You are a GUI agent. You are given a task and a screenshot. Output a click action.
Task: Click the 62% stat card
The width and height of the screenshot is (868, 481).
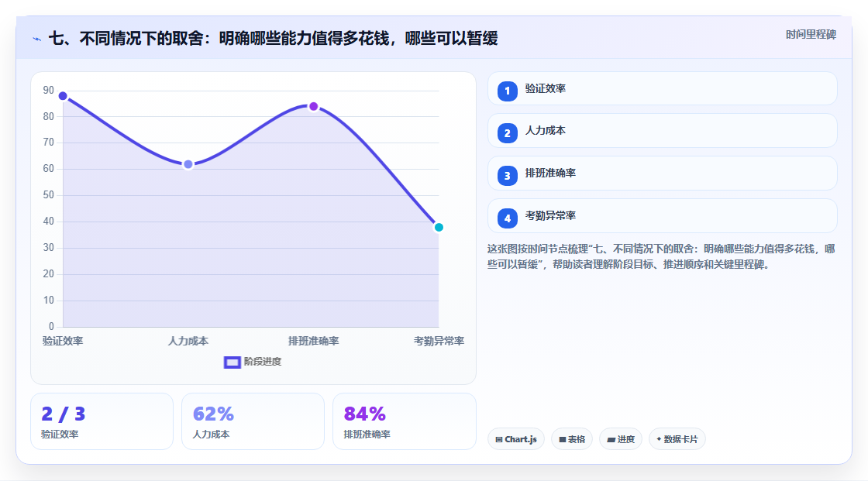click(253, 421)
